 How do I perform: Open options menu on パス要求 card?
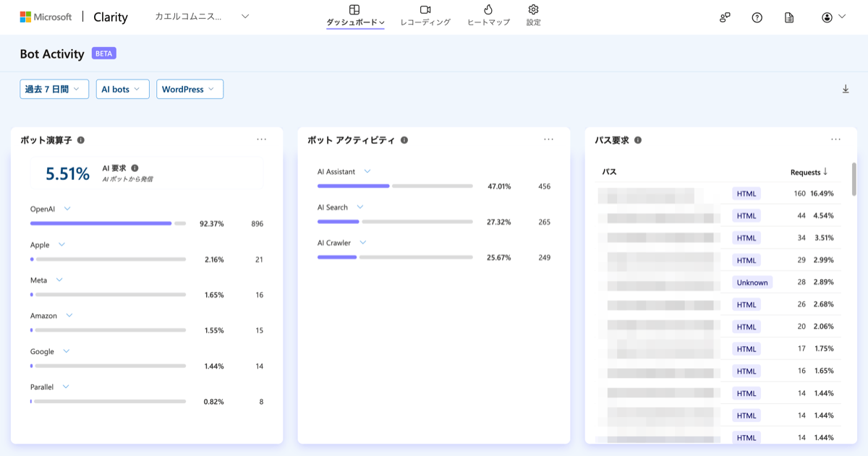pos(837,139)
